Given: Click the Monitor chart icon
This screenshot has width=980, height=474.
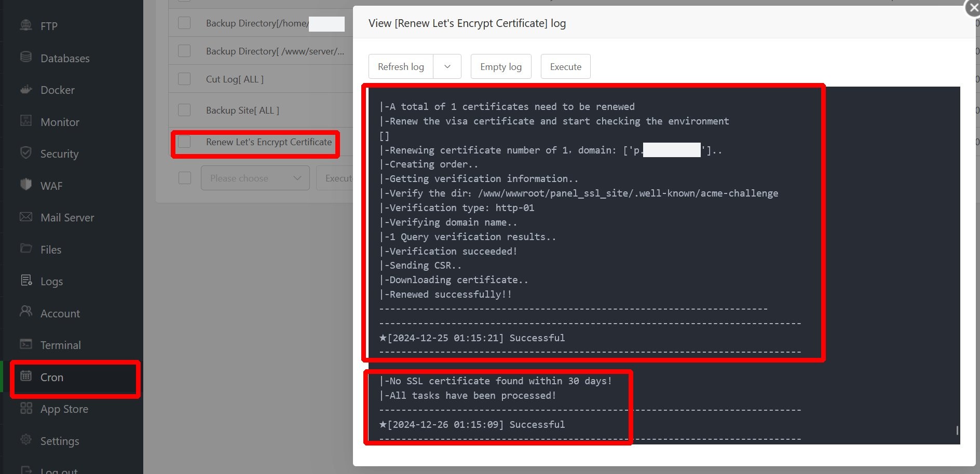Looking at the screenshot, I should [26, 121].
